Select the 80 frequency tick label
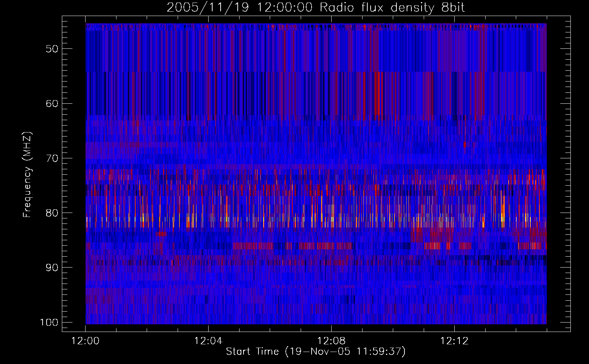 [52, 213]
